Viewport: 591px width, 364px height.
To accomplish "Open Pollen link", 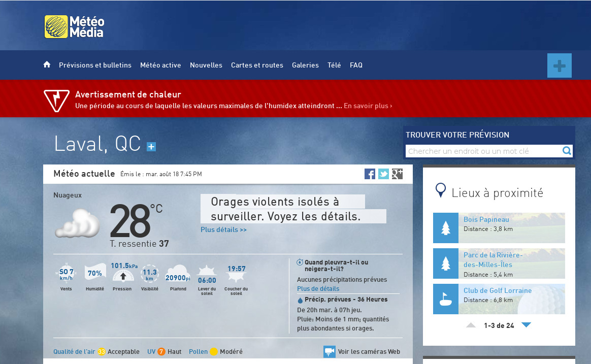I will pos(198,352).
